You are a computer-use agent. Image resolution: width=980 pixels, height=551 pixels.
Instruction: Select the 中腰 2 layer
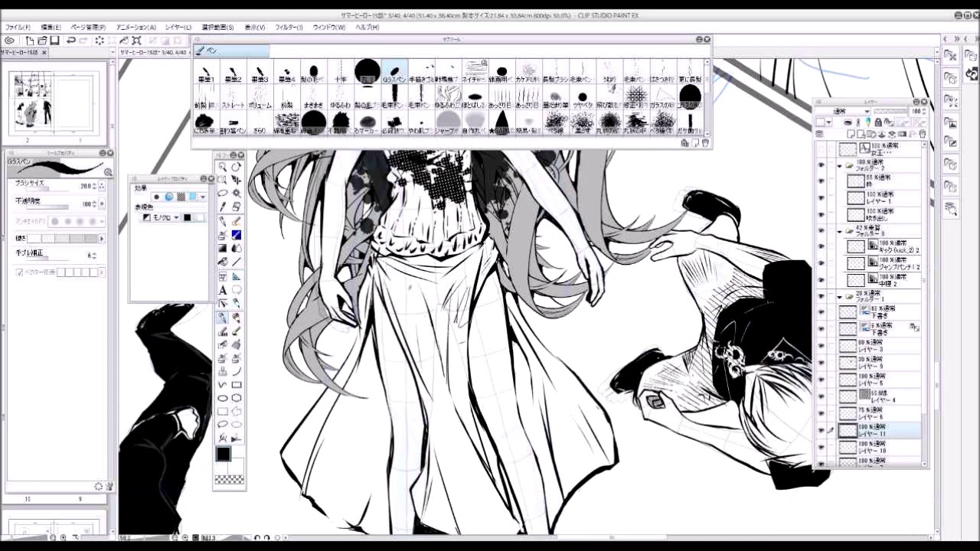[x=880, y=280]
